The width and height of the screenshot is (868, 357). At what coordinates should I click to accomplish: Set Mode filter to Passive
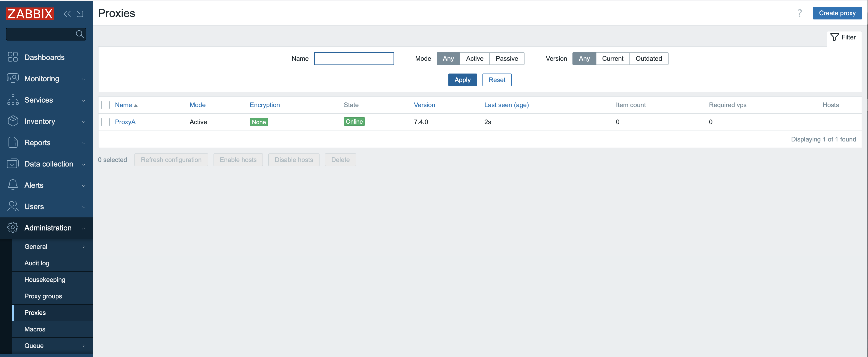pyautogui.click(x=506, y=59)
